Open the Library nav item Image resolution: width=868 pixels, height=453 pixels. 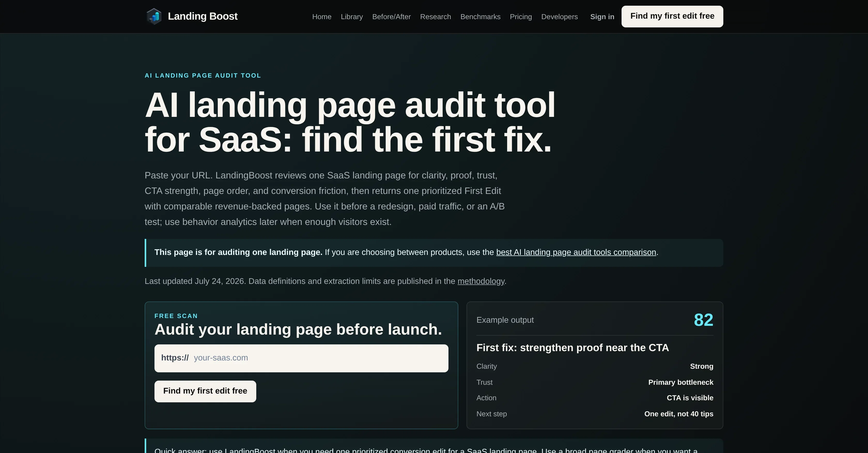click(352, 17)
